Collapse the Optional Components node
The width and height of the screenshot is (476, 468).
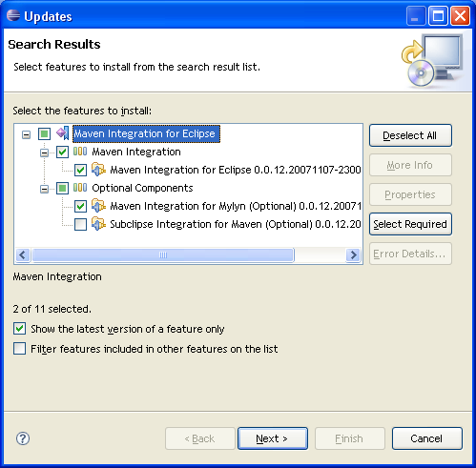[44, 189]
